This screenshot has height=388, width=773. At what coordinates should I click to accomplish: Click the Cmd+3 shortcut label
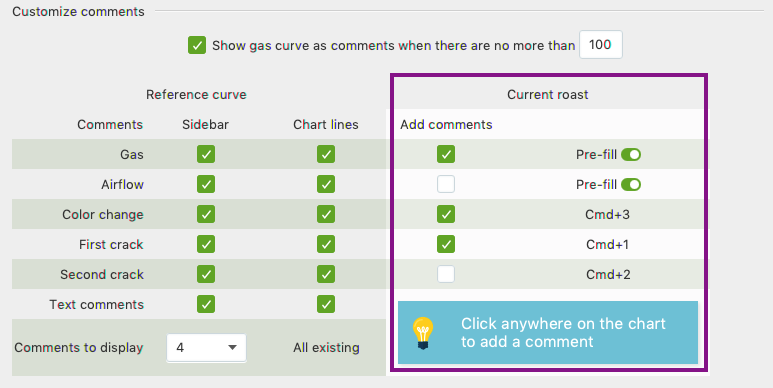(607, 214)
